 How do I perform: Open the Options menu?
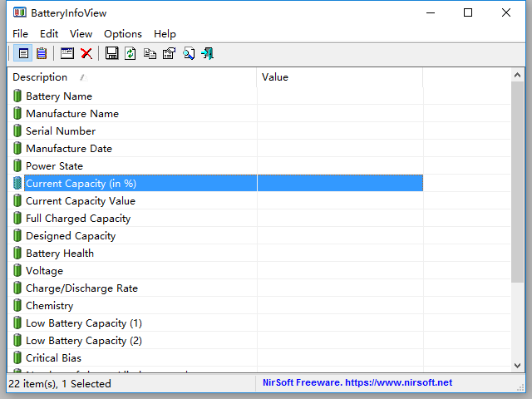(x=122, y=34)
